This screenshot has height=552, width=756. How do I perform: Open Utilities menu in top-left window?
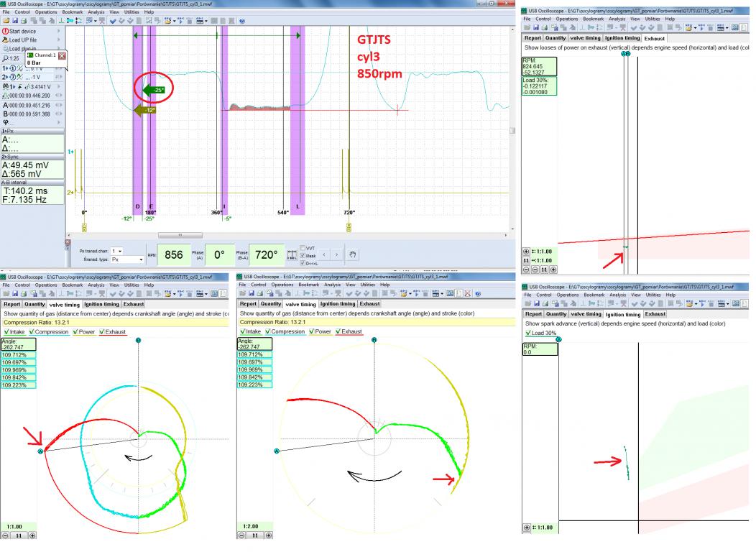132,12
